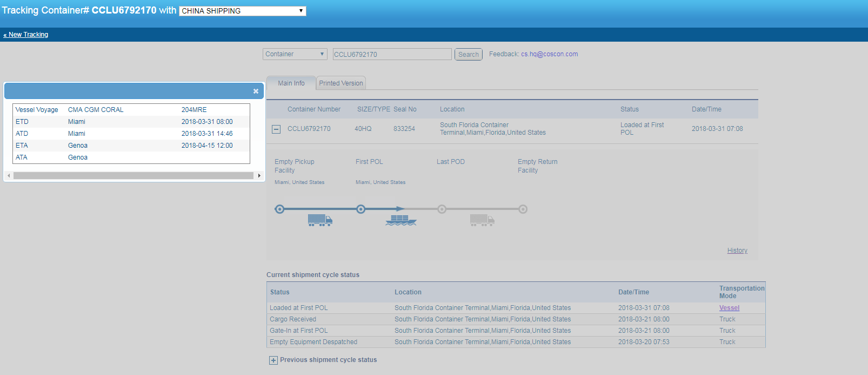
Task: Click the Empty Return Facility timeline node
Action: (523, 209)
